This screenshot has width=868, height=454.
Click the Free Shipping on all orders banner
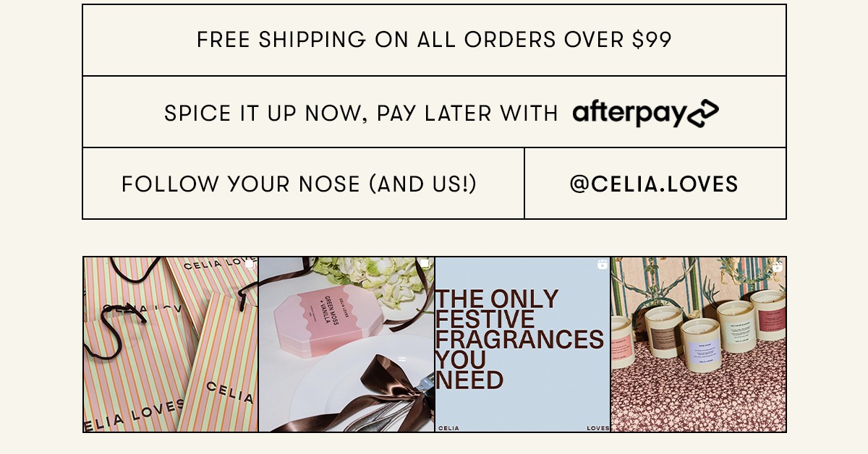pos(434,40)
